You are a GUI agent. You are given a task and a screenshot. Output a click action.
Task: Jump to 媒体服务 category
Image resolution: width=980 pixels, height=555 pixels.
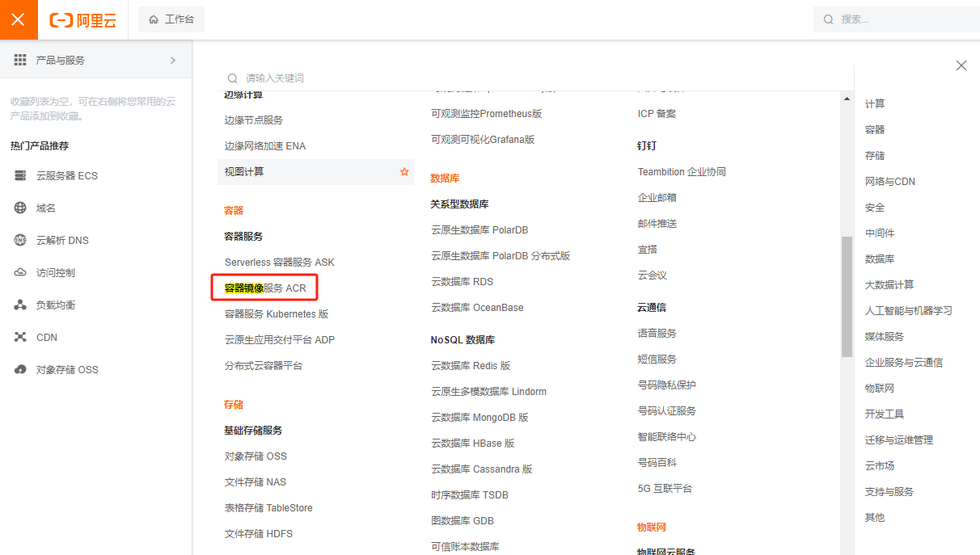[x=885, y=336]
